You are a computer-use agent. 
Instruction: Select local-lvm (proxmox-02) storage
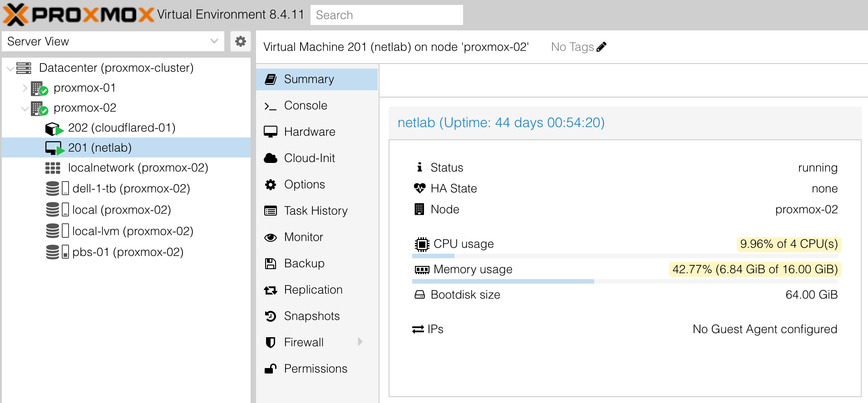coord(132,231)
